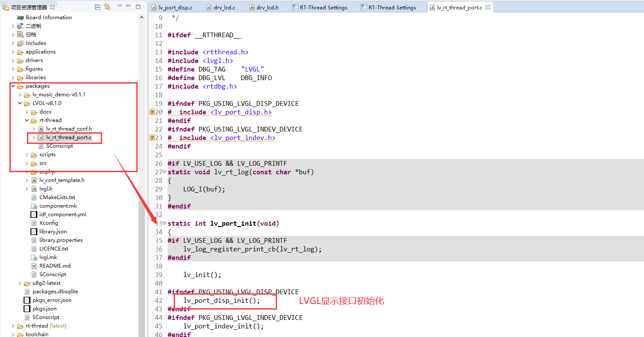The height and width of the screenshot is (337, 644).
Task: Select lv_rt_thread_conf.h file in tree
Action: point(69,129)
